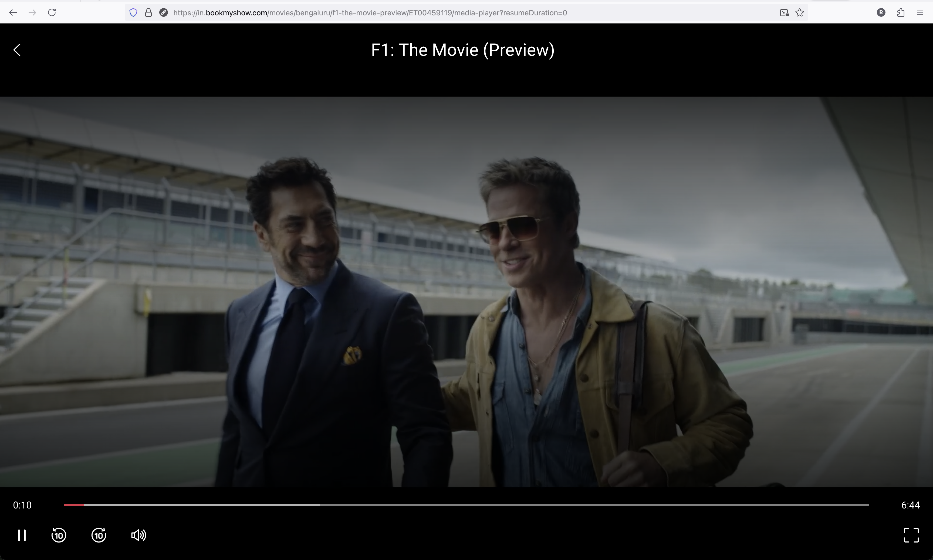
Task: Pause the video playback
Action: coord(22,535)
